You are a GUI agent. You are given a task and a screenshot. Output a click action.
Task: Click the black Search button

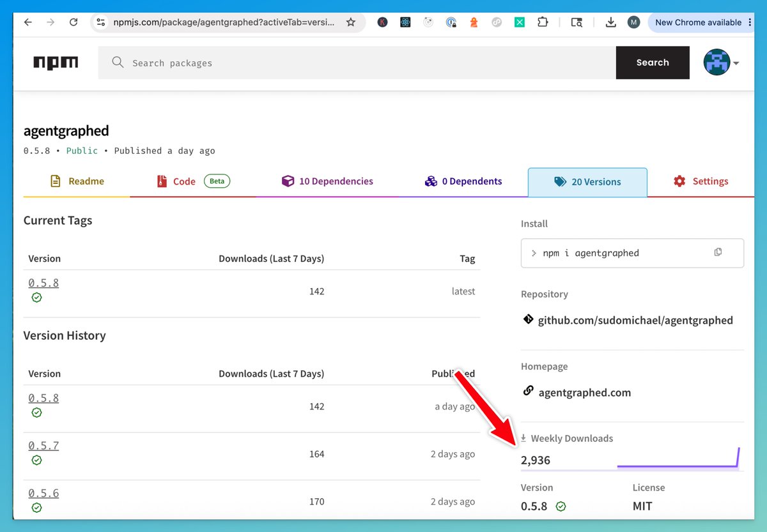[653, 63]
